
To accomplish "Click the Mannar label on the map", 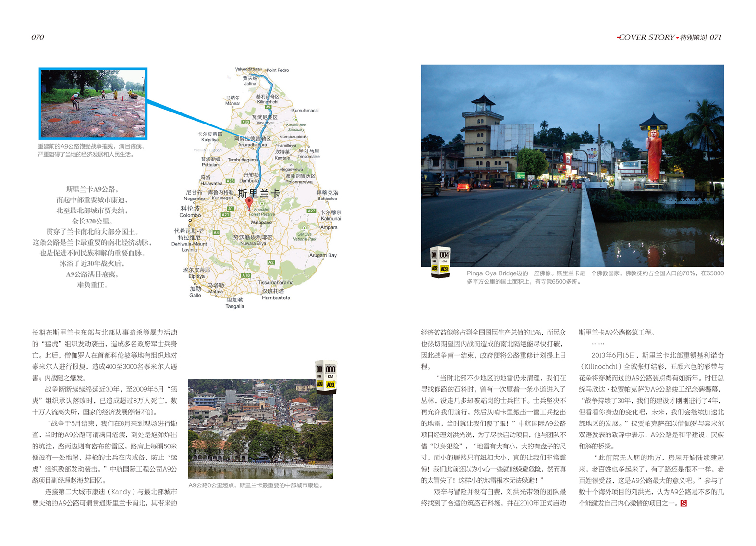I will pyautogui.click(x=232, y=103).
